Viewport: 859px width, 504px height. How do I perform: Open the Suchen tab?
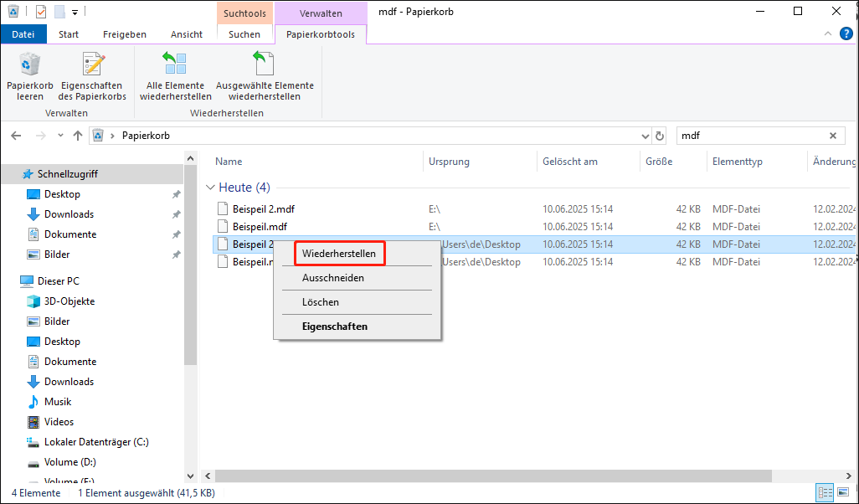click(x=244, y=34)
